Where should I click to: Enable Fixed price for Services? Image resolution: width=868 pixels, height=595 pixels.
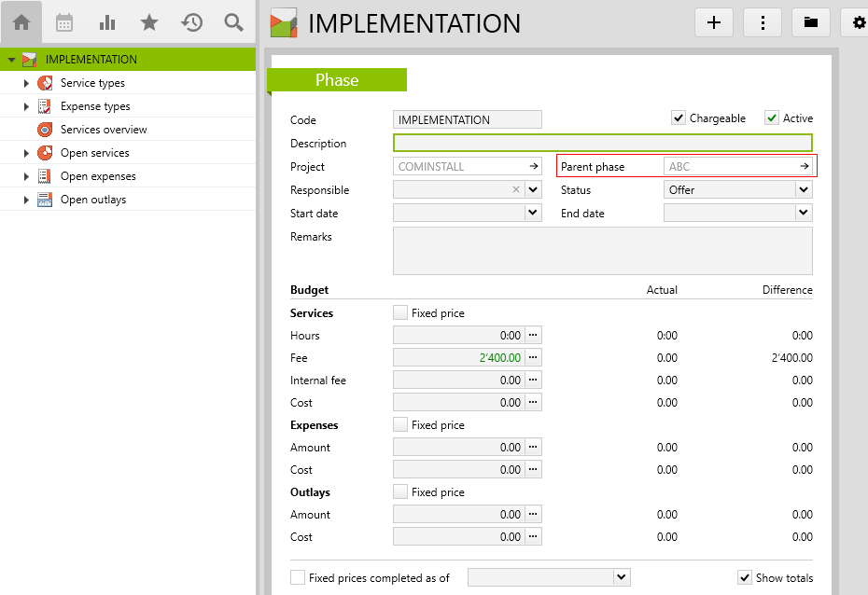click(x=400, y=313)
